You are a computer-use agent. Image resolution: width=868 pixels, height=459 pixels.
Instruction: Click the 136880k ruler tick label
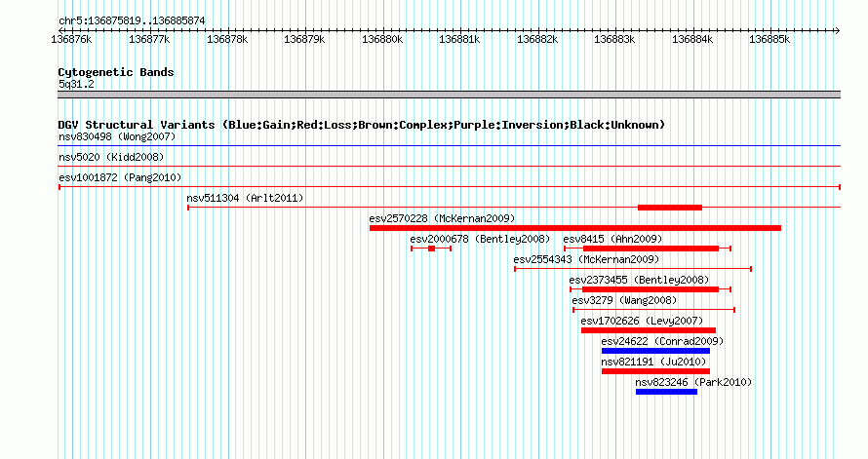point(382,39)
